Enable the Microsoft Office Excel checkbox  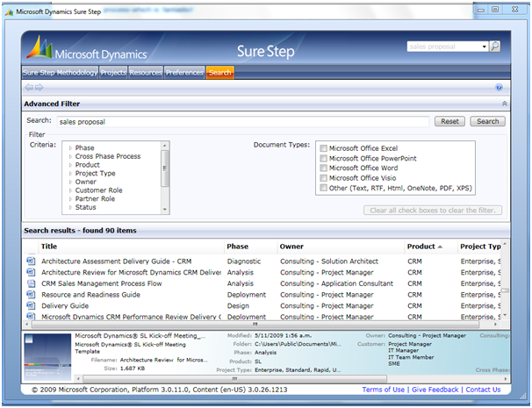[324, 148]
